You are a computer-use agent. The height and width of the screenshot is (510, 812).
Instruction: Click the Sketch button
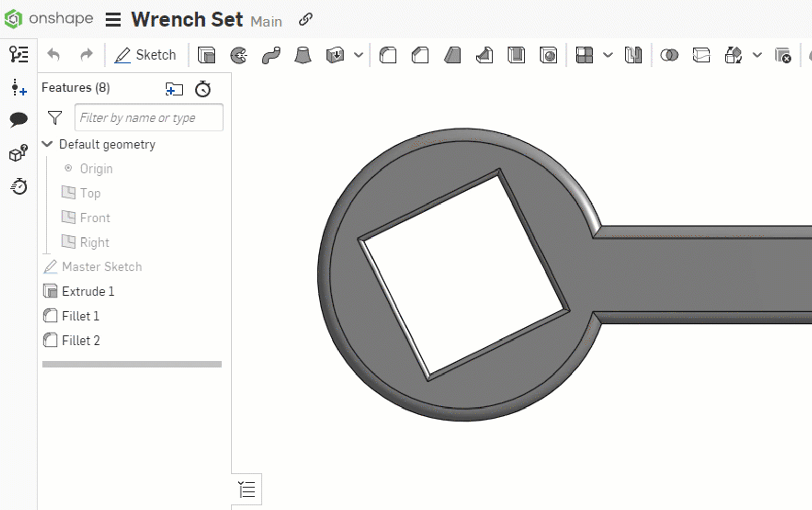146,55
